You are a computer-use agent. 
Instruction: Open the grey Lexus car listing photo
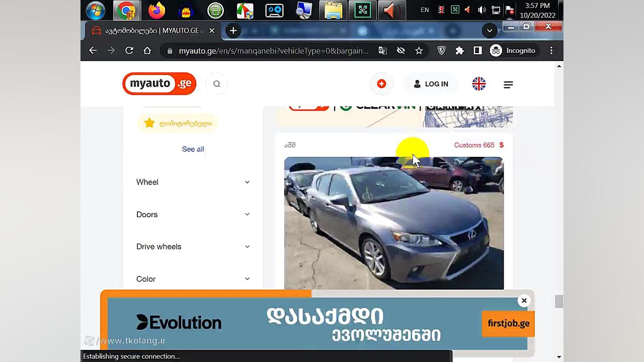pos(393,223)
